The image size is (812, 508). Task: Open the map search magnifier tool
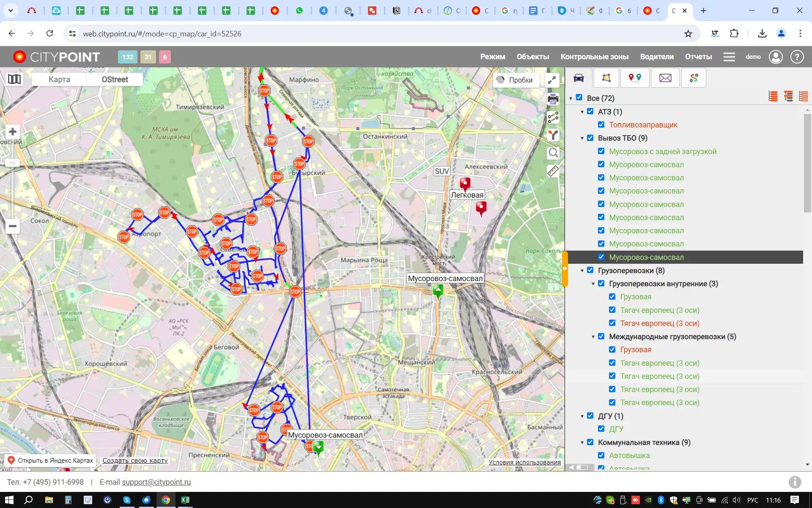(x=553, y=153)
